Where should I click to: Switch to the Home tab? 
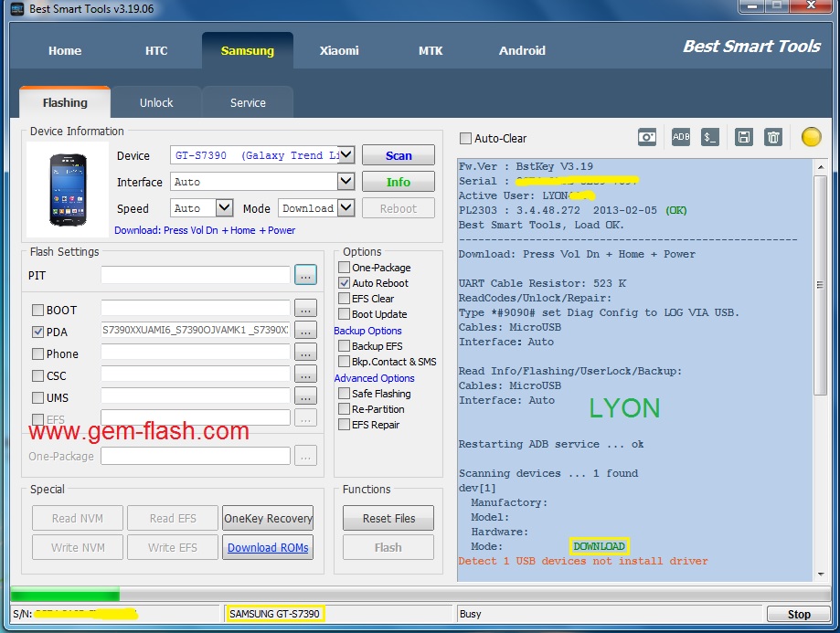[65, 51]
